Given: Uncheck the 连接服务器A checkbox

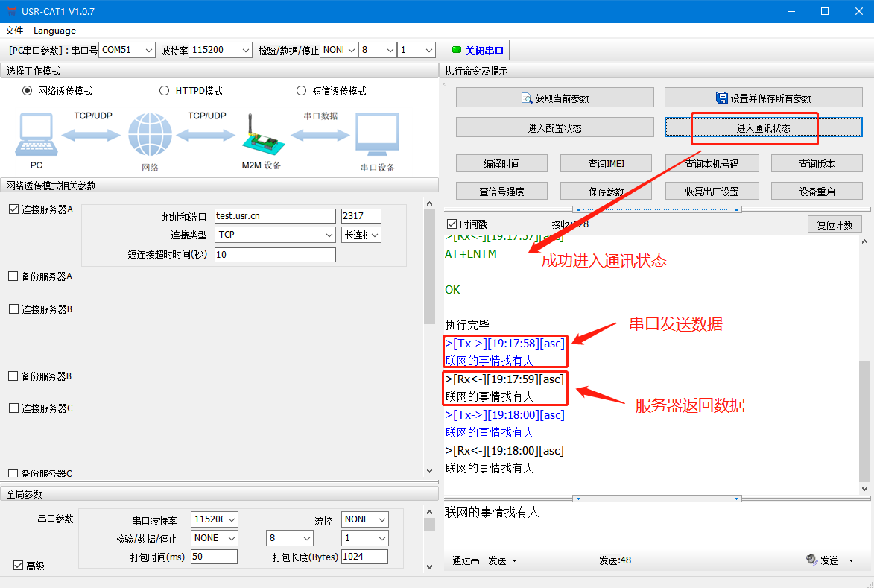Looking at the screenshot, I should pyautogui.click(x=13, y=209).
